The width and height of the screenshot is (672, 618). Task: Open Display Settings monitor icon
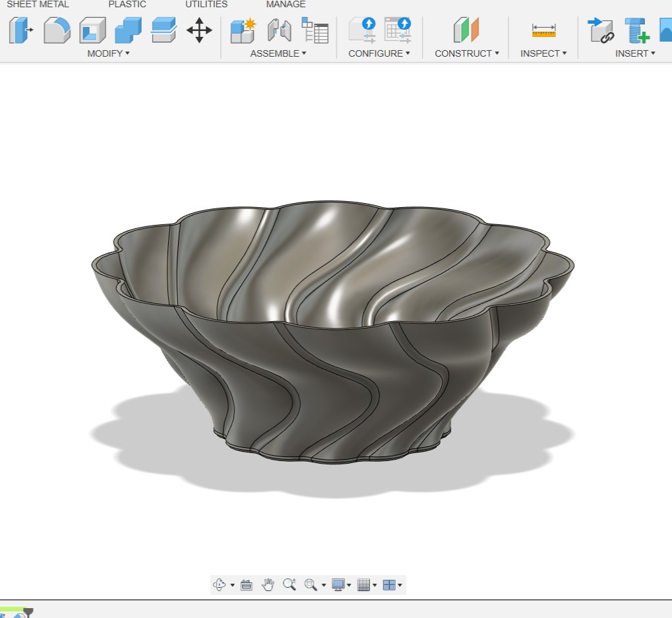338,584
